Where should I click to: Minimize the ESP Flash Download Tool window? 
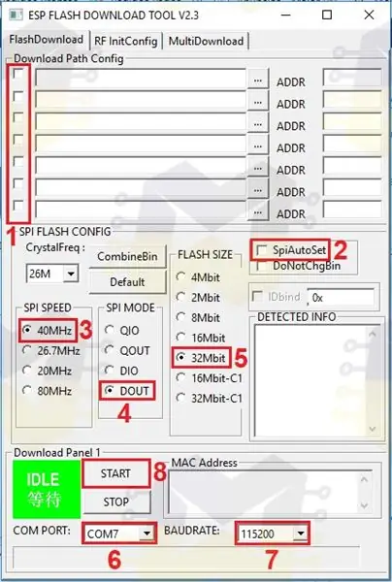(286, 15)
